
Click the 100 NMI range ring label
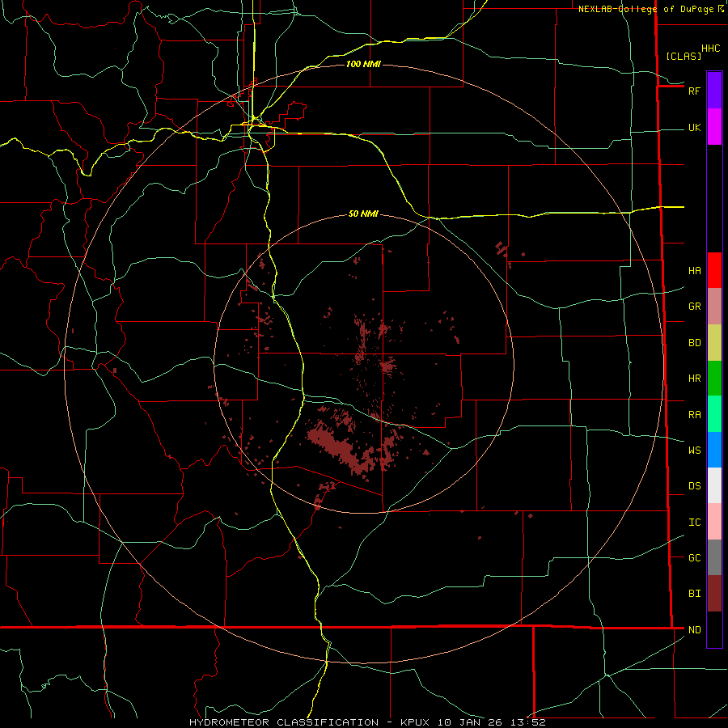tap(363, 64)
